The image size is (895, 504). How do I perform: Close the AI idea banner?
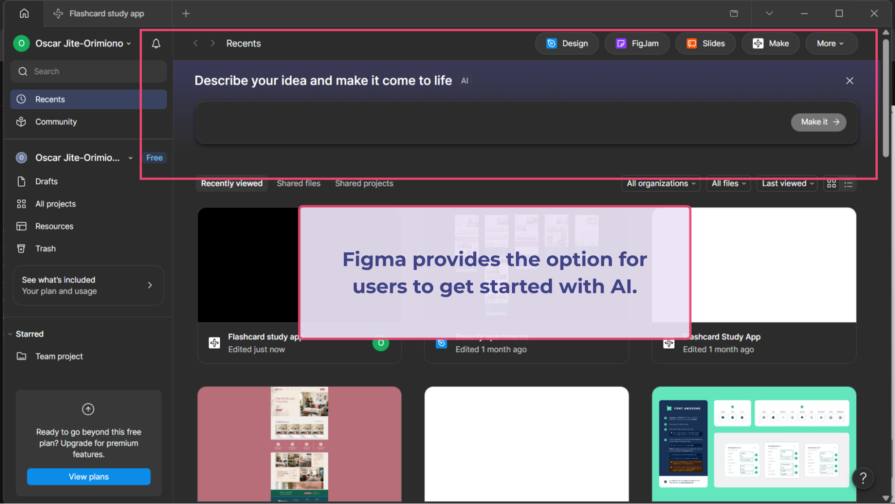point(849,80)
